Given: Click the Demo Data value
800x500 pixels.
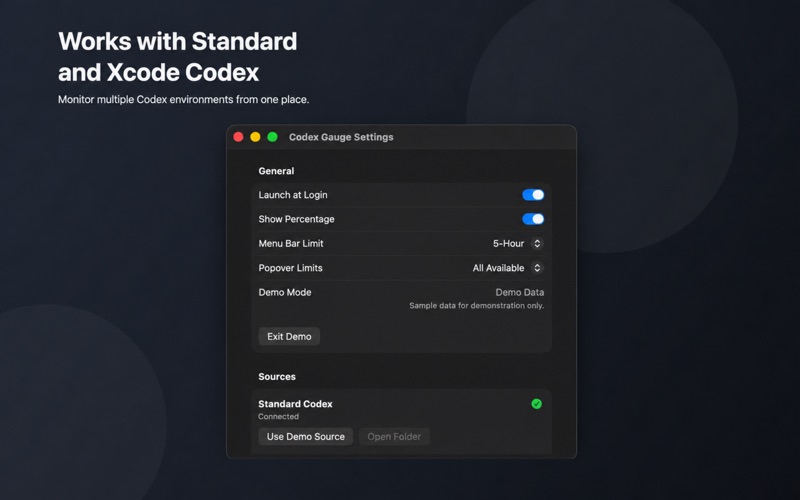Looking at the screenshot, I should (x=519, y=292).
